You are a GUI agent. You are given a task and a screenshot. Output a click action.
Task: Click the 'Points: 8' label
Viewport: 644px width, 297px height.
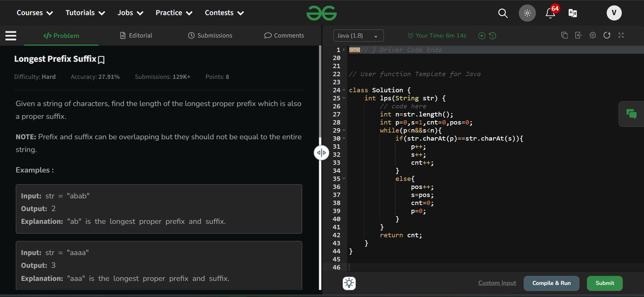click(217, 77)
